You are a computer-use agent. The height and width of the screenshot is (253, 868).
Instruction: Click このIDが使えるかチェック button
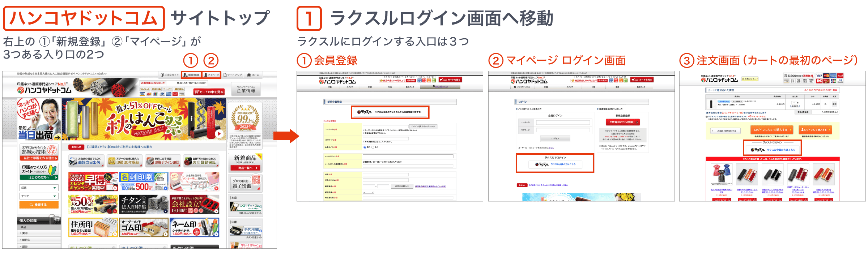coord(424,126)
